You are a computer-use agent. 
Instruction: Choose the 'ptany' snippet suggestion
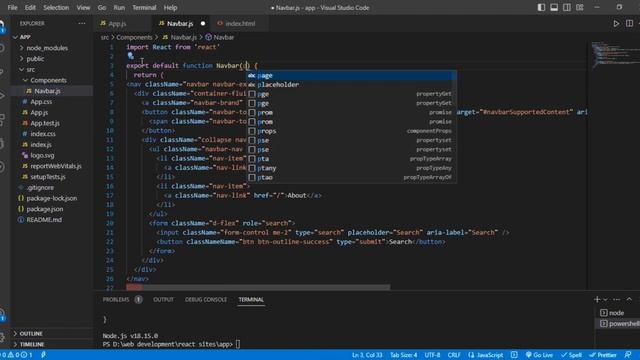coord(351,168)
